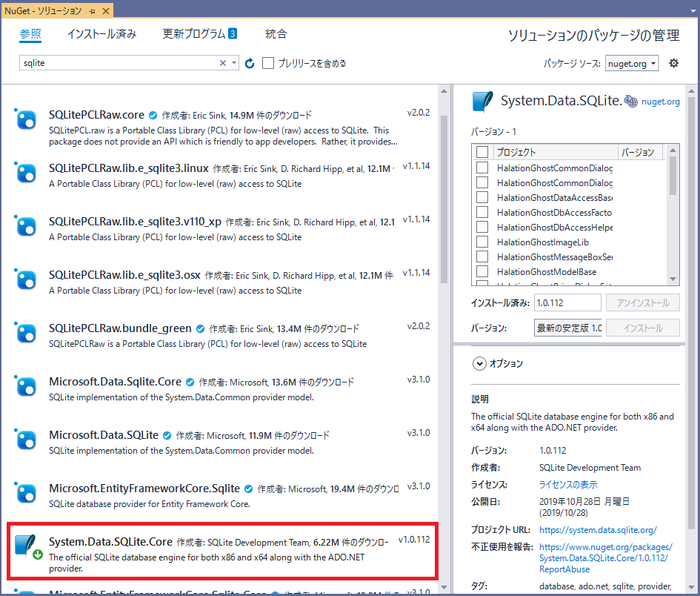Viewport: 700px width, 596px height.
Task: Click down arrow of project list scrollbar
Action: click(x=673, y=279)
